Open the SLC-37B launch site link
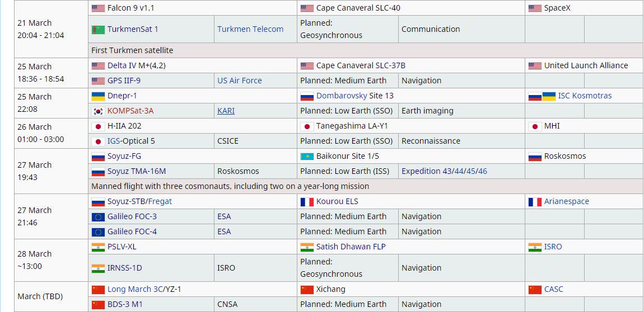The height and width of the screenshot is (312, 644). coord(390,65)
